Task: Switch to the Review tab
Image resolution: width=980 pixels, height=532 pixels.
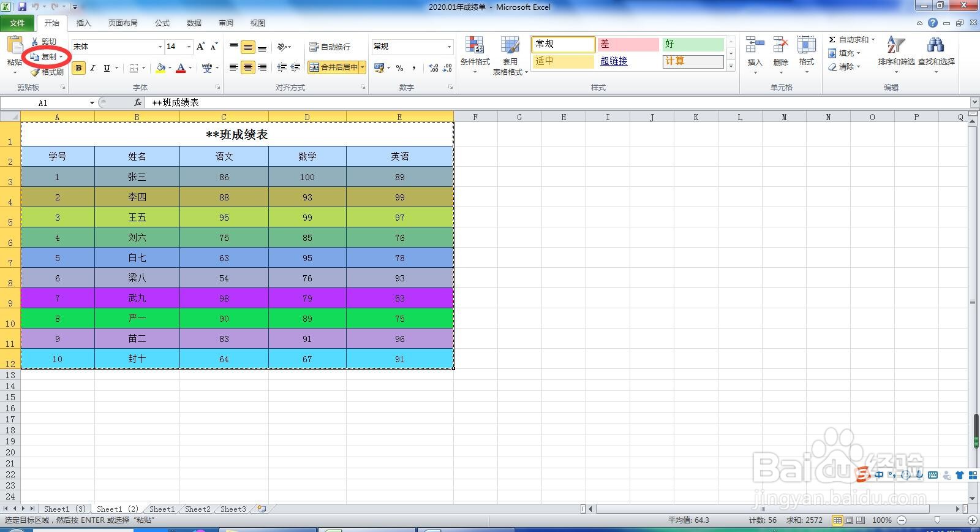Action: coord(226,23)
